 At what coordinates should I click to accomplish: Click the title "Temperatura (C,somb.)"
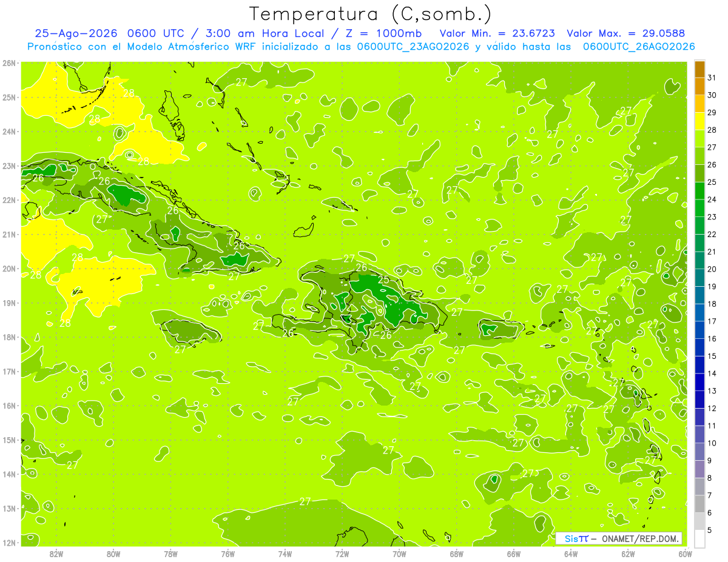click(x=371, y=14)
